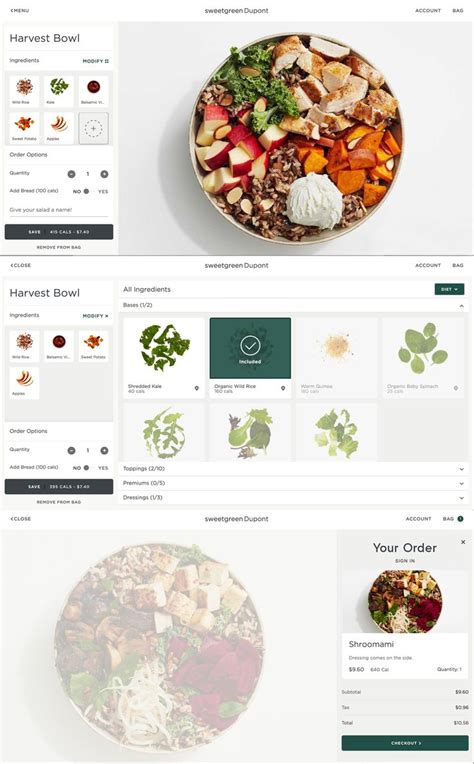The height and width of the screenshot is (764, 474).
Task: Expand the Toppings (2/10) section
Action: [294, 469]
